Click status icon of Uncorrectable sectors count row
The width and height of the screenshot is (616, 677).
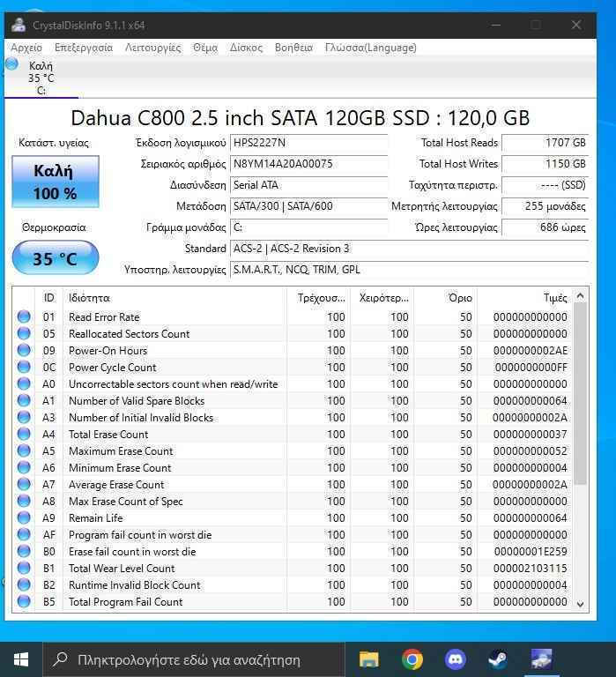click(x=24, y=383)
